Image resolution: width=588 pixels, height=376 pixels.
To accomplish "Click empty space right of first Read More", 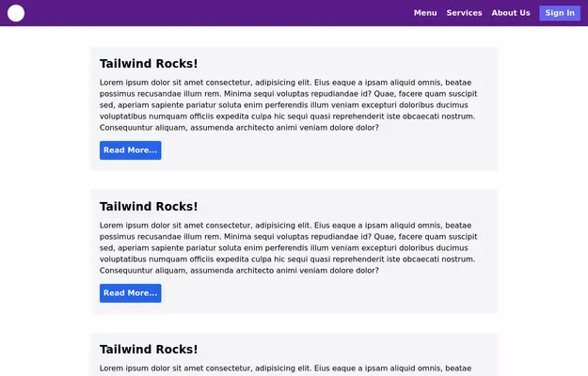I will tap(329, 150).
